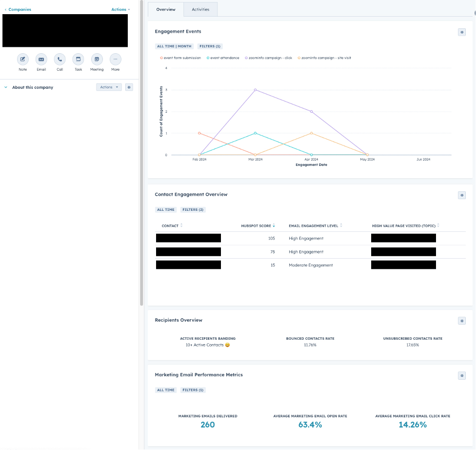The width and height of the screenshot is (476, 450).
Task: Open Recipients Overview card settings gear
Action: (462, 321)
